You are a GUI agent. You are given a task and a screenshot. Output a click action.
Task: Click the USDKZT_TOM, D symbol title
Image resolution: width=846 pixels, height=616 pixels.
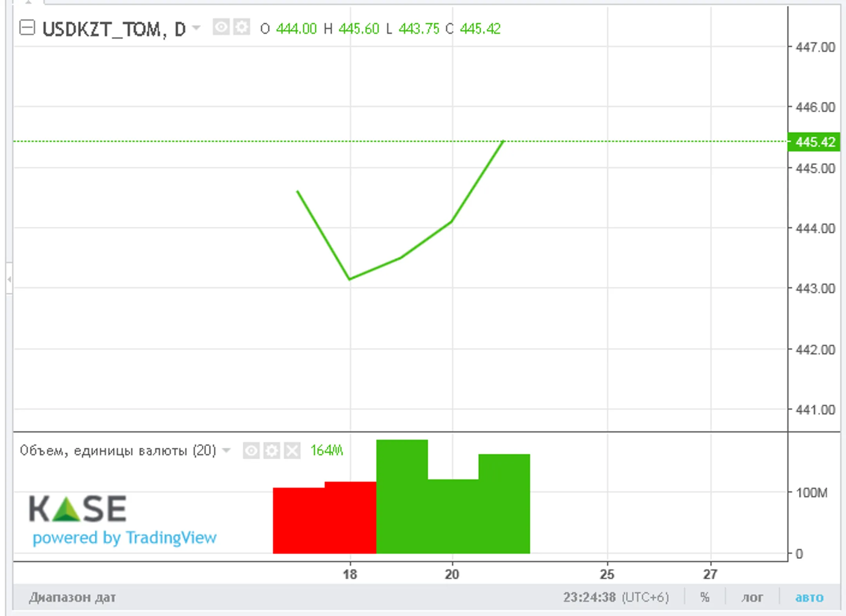tap(114, 29)
